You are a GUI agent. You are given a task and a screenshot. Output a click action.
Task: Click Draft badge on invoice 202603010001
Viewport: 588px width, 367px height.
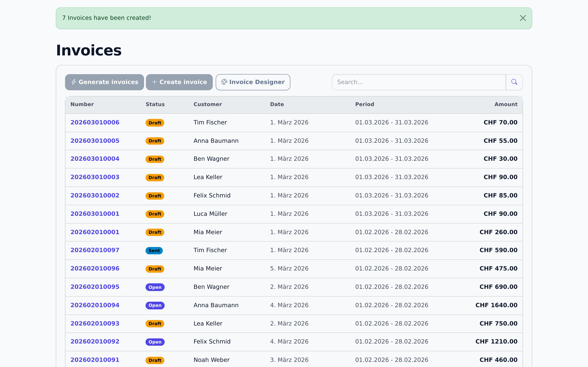click(155, 214)
